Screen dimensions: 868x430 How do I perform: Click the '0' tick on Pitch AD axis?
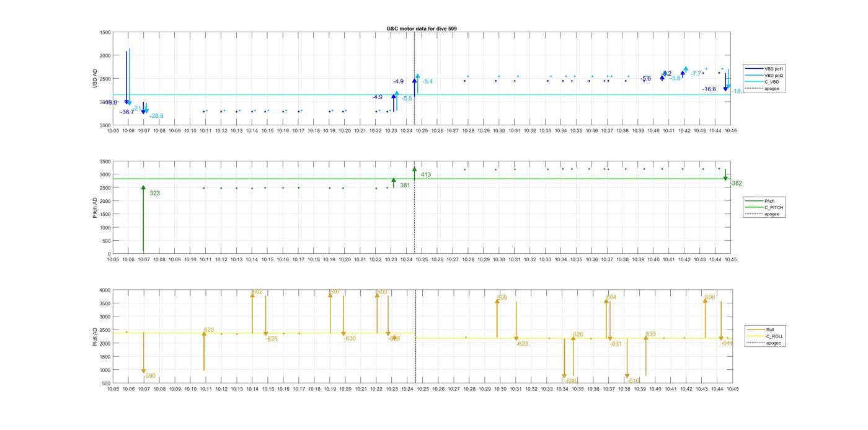108,254
